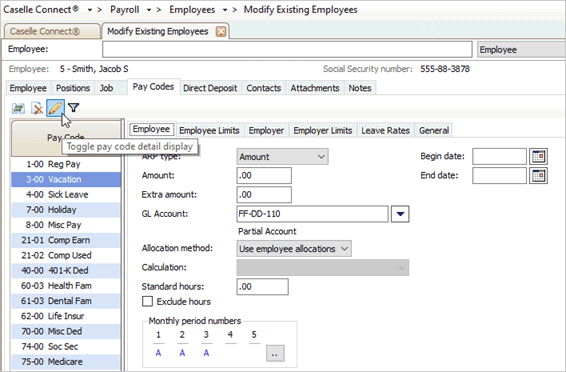The width and height of the screenshot is (566, 372).
Task: Select pay code 61-03 Dental Fam
Action: (66, 301)
